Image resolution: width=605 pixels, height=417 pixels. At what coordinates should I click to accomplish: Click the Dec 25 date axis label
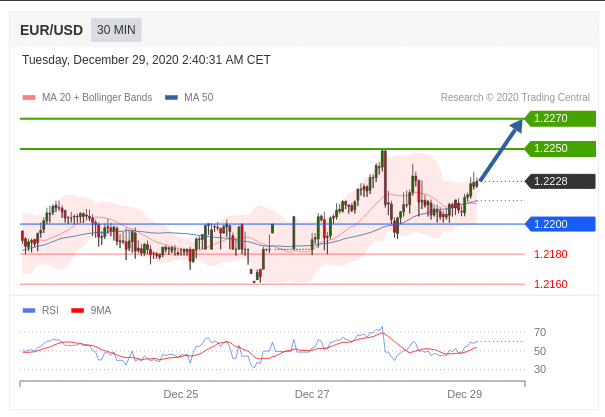181,394
